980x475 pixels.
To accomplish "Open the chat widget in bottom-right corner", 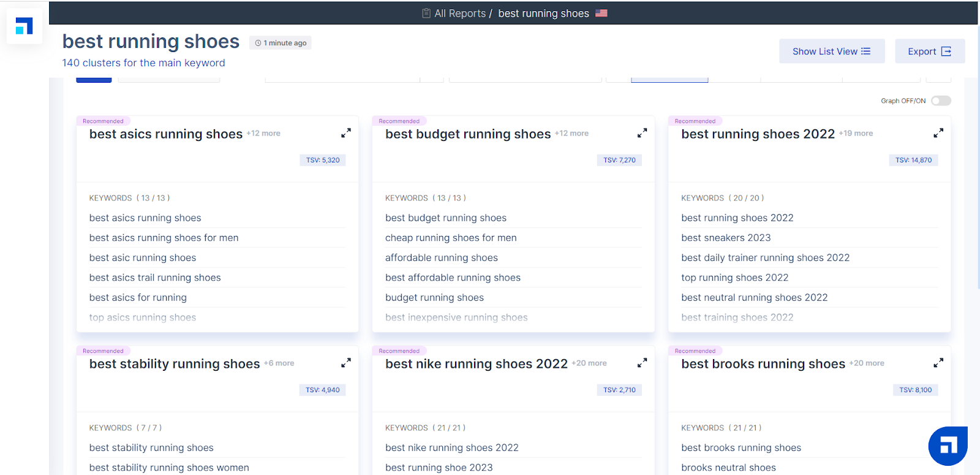I will click(948, 446).
